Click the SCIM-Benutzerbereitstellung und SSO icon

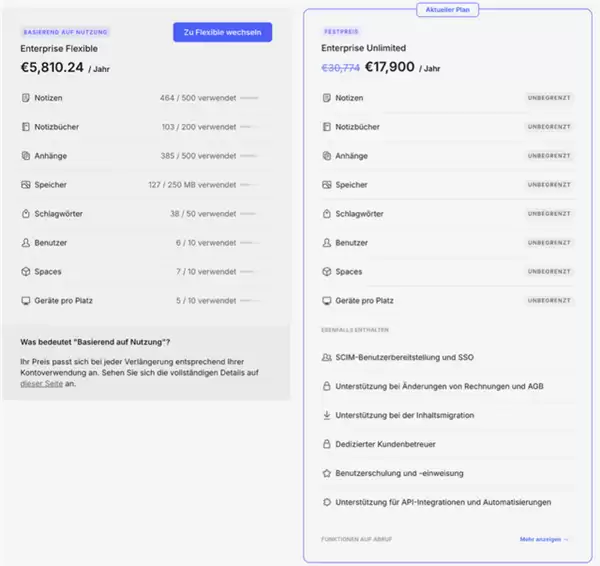[327, 357]
